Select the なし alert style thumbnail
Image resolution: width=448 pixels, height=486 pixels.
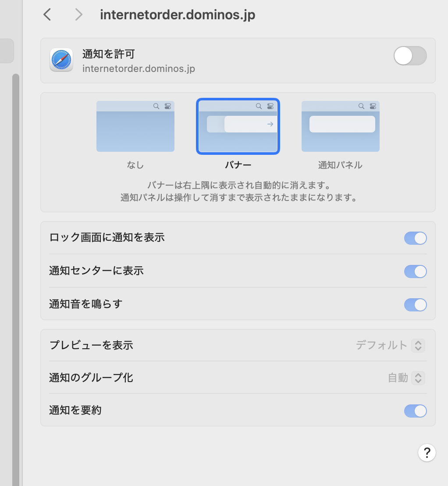coord(135,126)
